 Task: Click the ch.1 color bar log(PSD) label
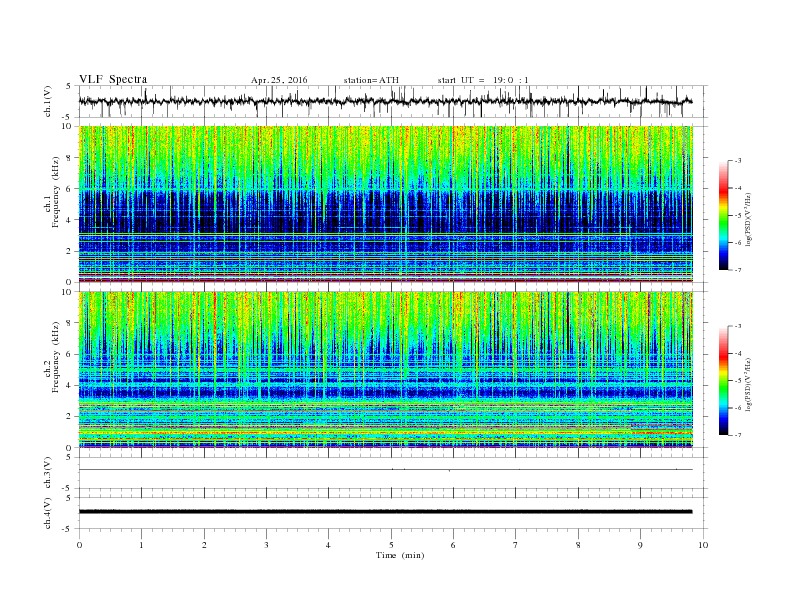click(749, 219)
